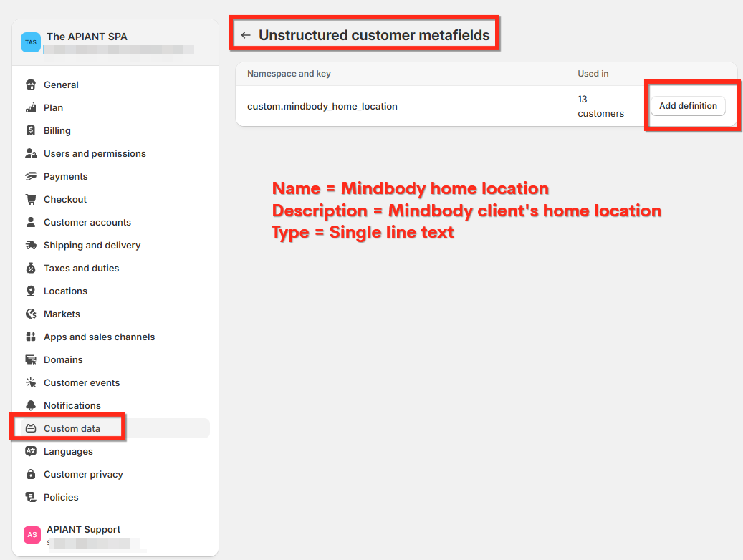This screenshot has height=560, width=743.
Task: Click the Shipping and delivery truck icon
Action: (31, 245)
